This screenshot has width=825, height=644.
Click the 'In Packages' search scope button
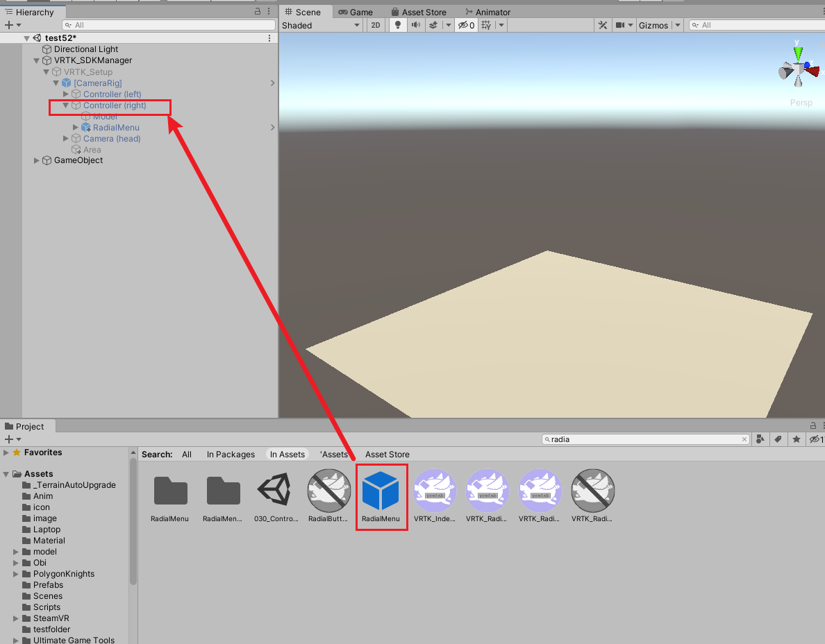[231, 455]
